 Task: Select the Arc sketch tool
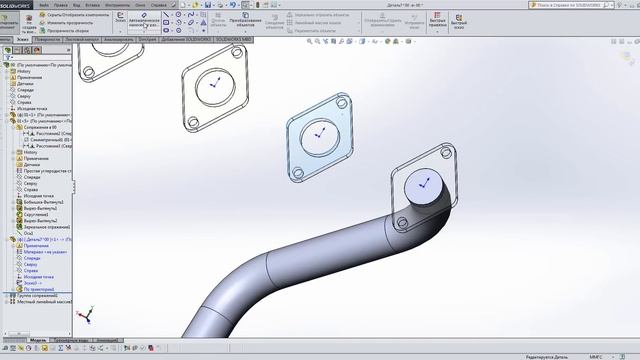point(178,22)
